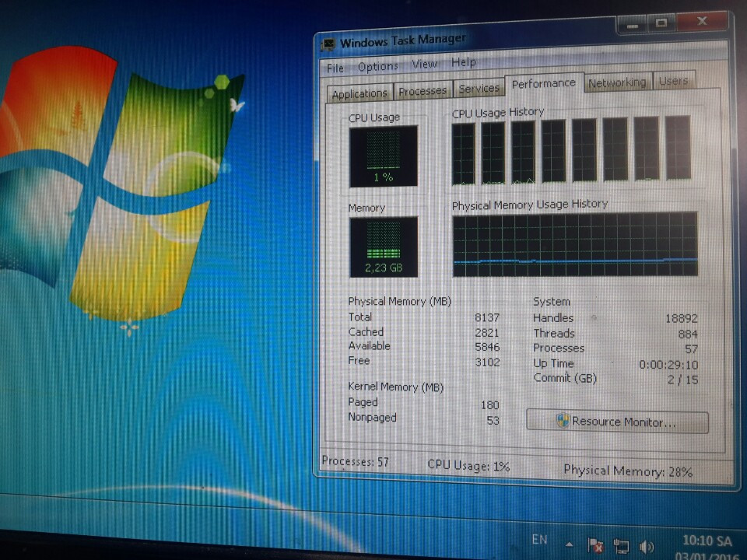
Task: Click the Handles value 18892
Action: click(x=682, y=319)
